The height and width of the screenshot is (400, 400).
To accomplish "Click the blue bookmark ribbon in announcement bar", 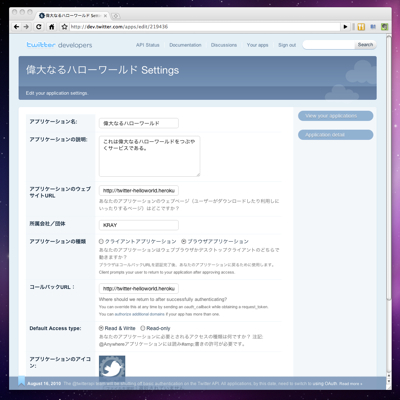I will click(x=21, y=381).
